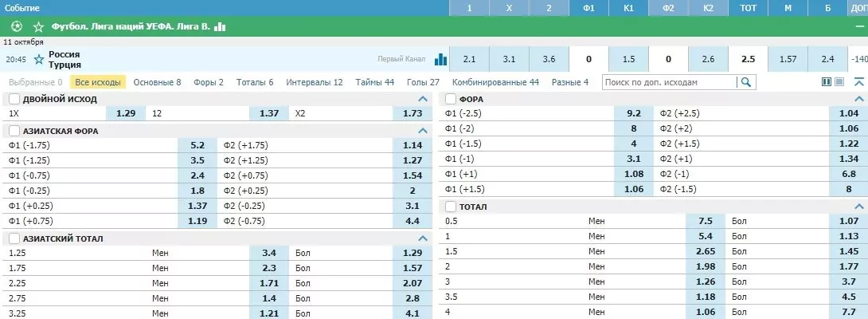
Task: Collapse all markets with double-chevron icon
Action: point(859,82)
